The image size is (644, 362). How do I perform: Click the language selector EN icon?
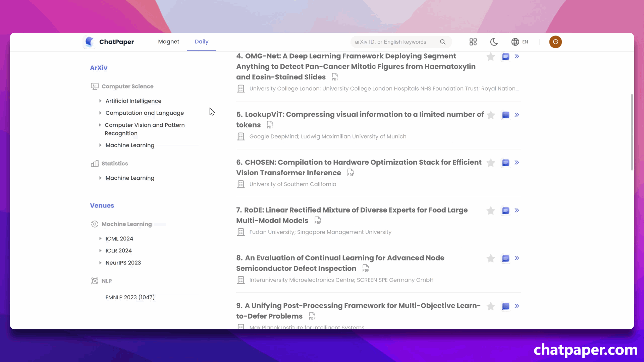(520, 42)
